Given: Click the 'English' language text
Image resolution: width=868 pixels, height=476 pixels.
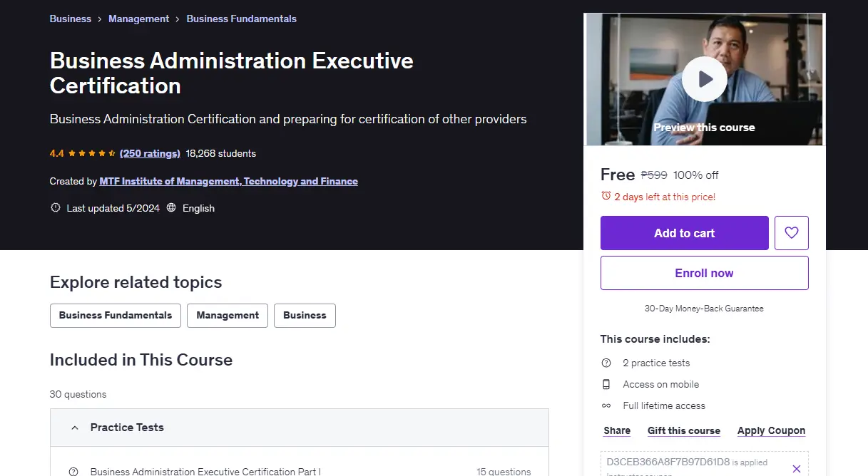Looking at the screenshot, I should [x=198, y=208].
